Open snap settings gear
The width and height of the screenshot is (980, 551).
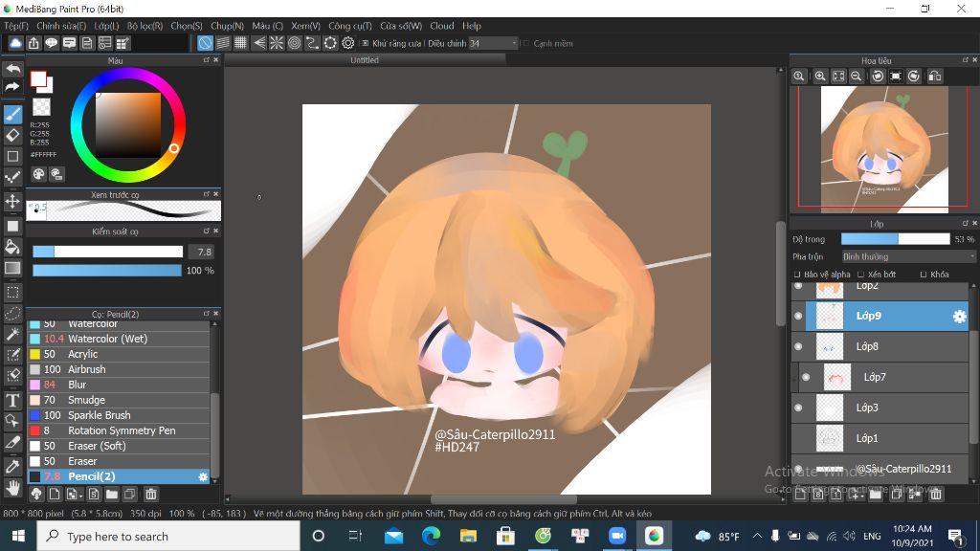click(x=348, y=43)
